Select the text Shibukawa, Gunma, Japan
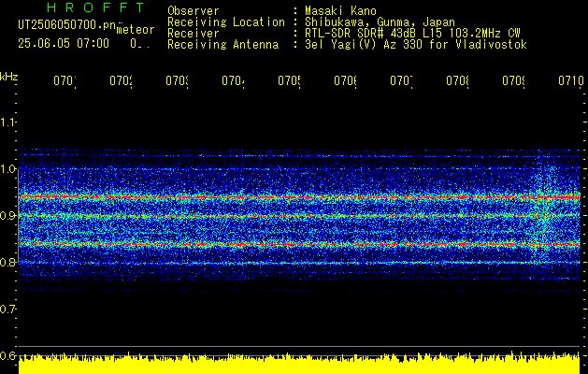 pos(380,22)
